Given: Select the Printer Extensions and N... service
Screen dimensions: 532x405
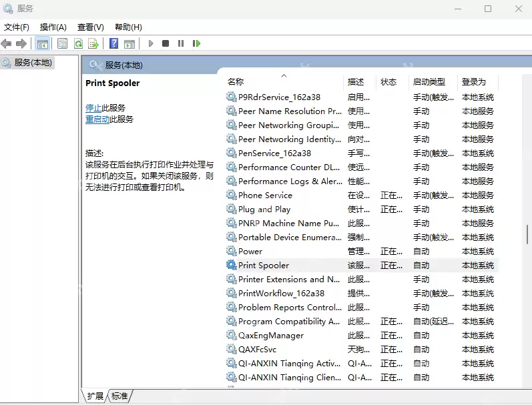Looking at the screenshot, I should [x=362, y=279].
